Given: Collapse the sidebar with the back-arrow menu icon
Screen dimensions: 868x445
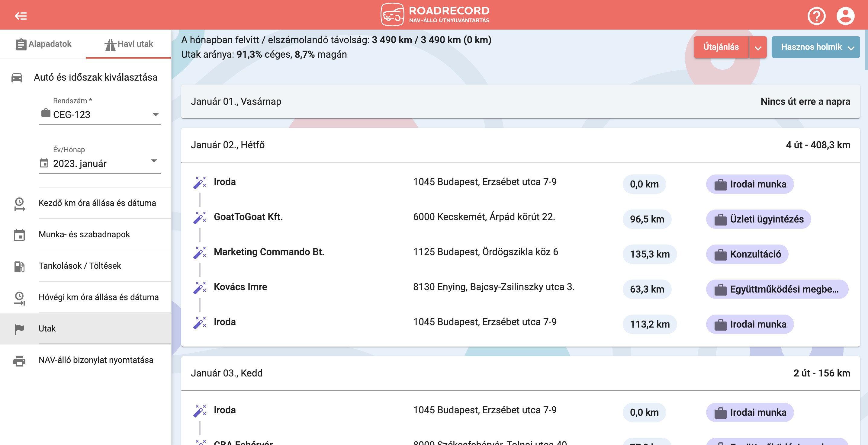Looking at the screenshot, I should [x=21, y=16].
